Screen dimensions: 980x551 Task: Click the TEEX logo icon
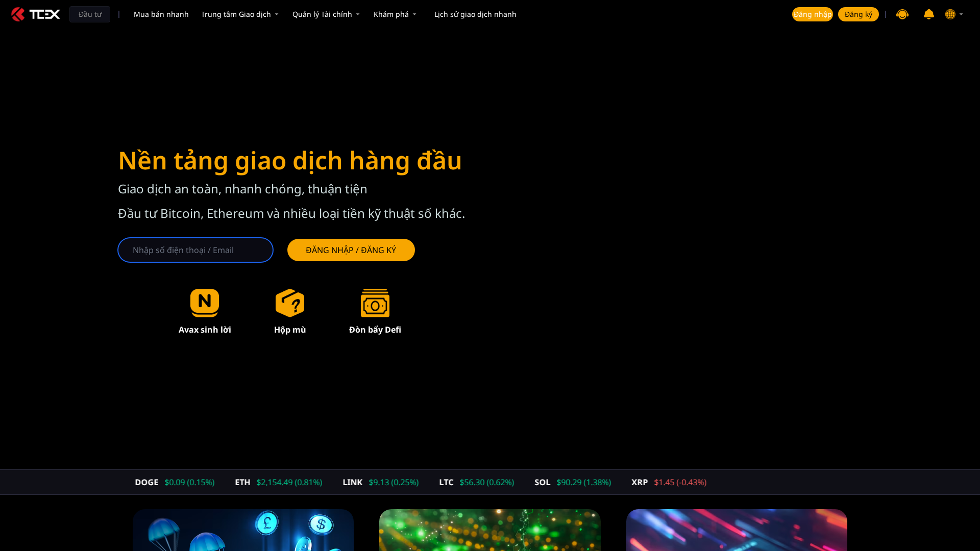pos(18,14)
